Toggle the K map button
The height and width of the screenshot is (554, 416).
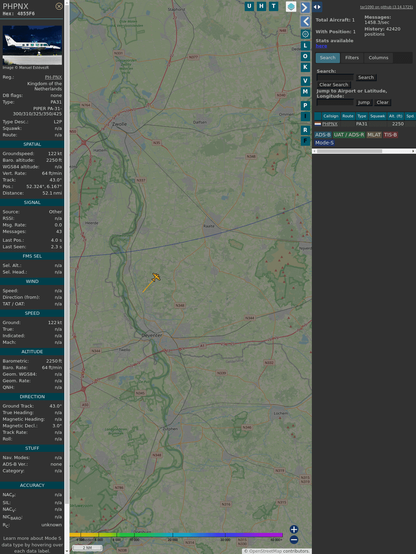point(305,67)
